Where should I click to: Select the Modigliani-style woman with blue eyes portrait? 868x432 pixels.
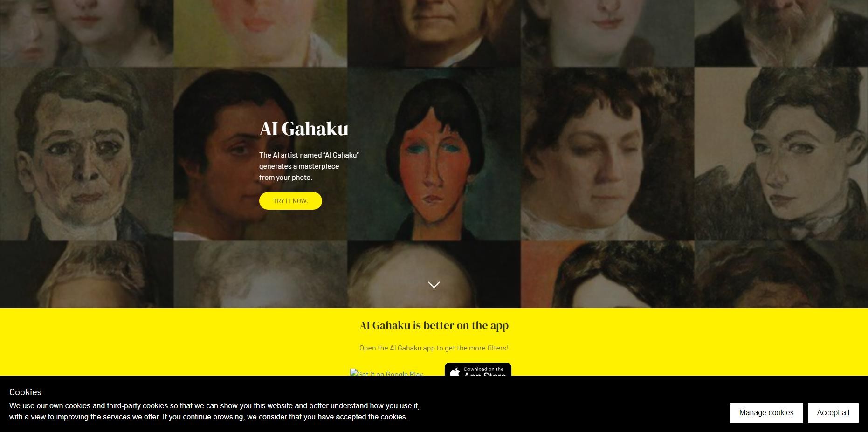click(434, 154)
